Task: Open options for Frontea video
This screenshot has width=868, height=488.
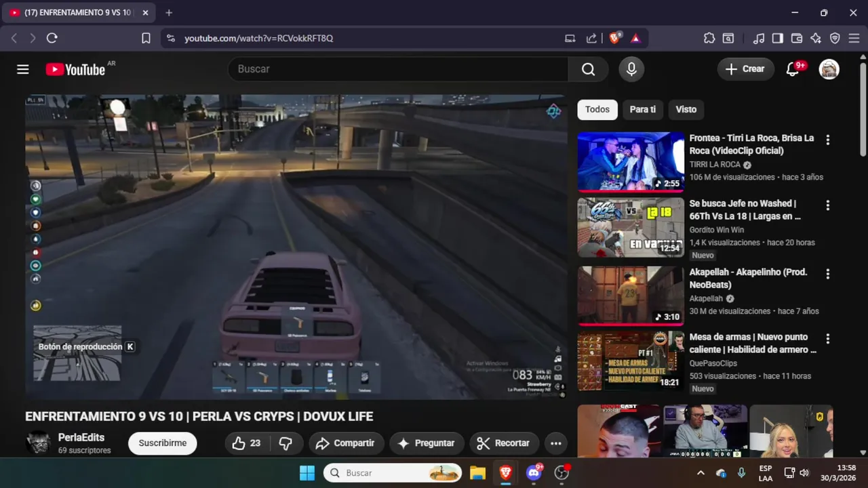Action: click(x=827, y=140)
